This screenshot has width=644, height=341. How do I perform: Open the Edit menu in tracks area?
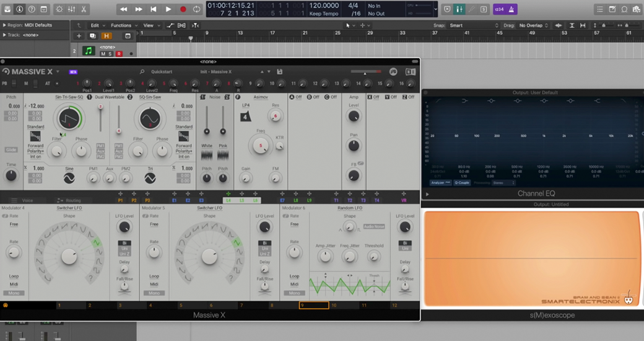[x=98, y=25]
